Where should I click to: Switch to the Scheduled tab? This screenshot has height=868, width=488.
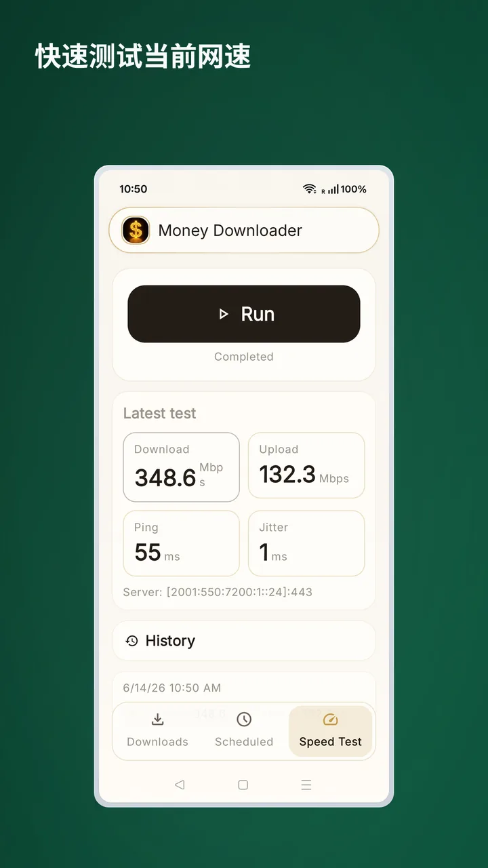click(244, 731)
